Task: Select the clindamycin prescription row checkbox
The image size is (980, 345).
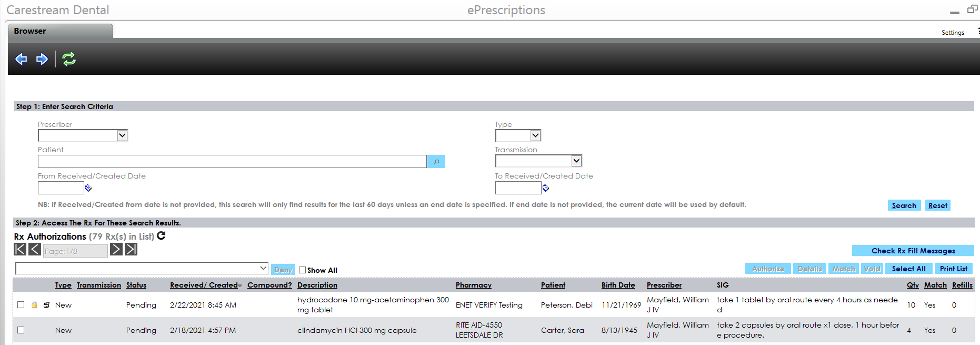Action: [x=21, y=330]
